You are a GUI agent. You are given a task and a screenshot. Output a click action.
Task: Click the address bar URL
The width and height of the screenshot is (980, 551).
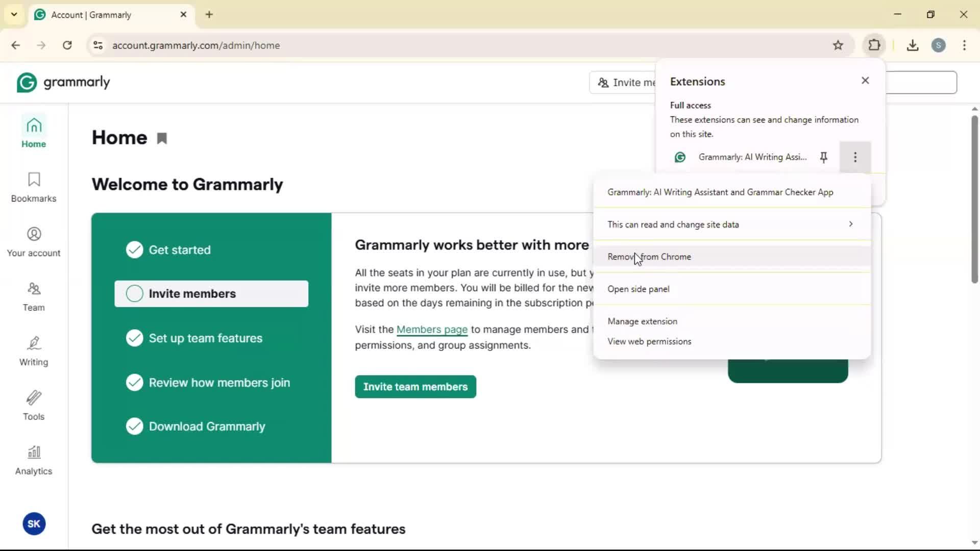click(x=196, y=45)
